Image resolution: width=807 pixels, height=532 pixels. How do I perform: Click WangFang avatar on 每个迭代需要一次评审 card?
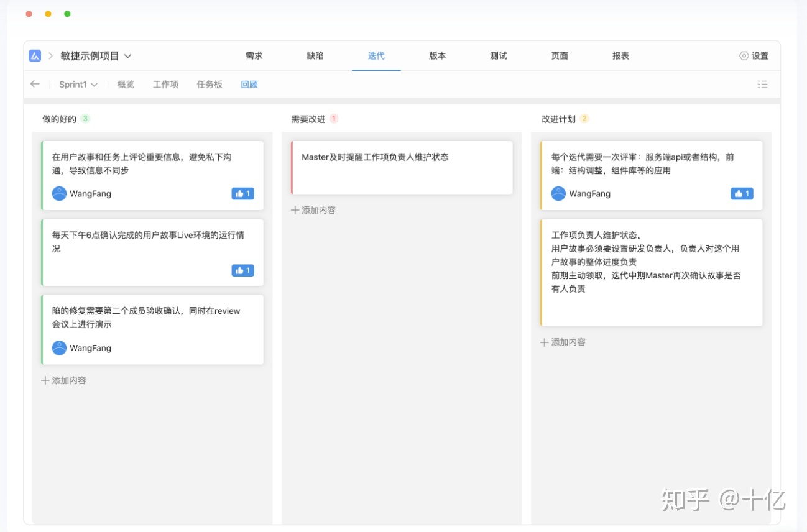click(x=558, y=194)
